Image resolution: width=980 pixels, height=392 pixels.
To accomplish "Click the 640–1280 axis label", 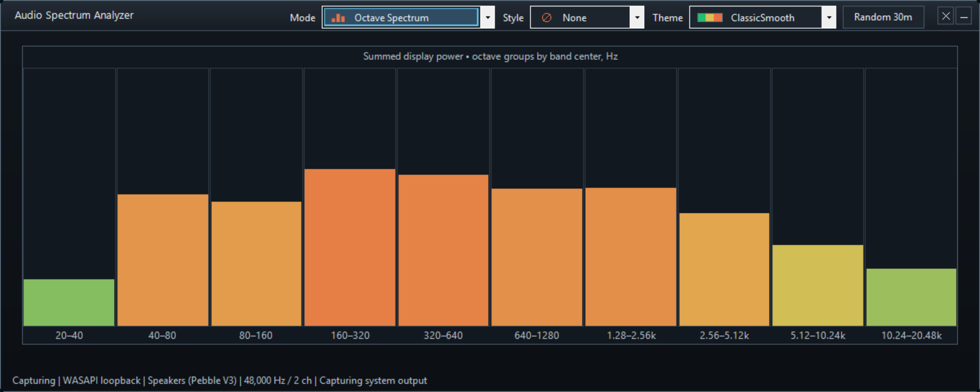I will click(537, 335).
